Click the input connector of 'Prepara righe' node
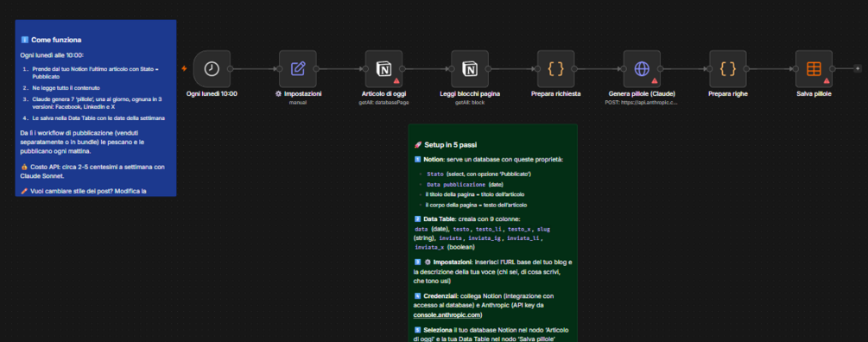This screenshot has height=342, width=868. 709,68
